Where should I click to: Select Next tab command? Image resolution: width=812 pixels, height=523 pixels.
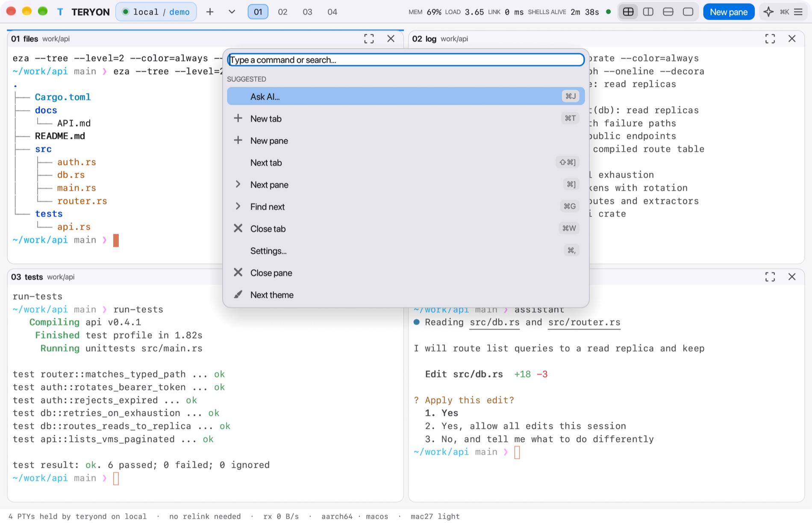click(x=406, y=163)
